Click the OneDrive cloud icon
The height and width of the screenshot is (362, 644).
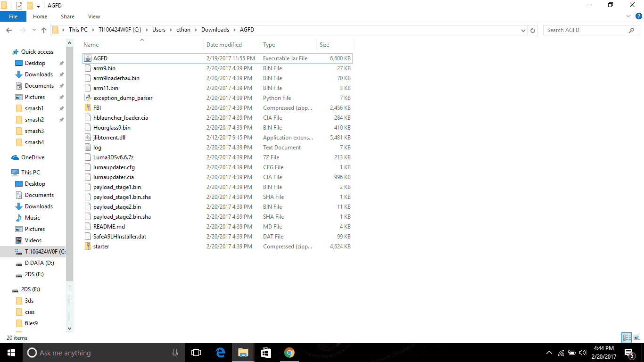pos(16,157)
